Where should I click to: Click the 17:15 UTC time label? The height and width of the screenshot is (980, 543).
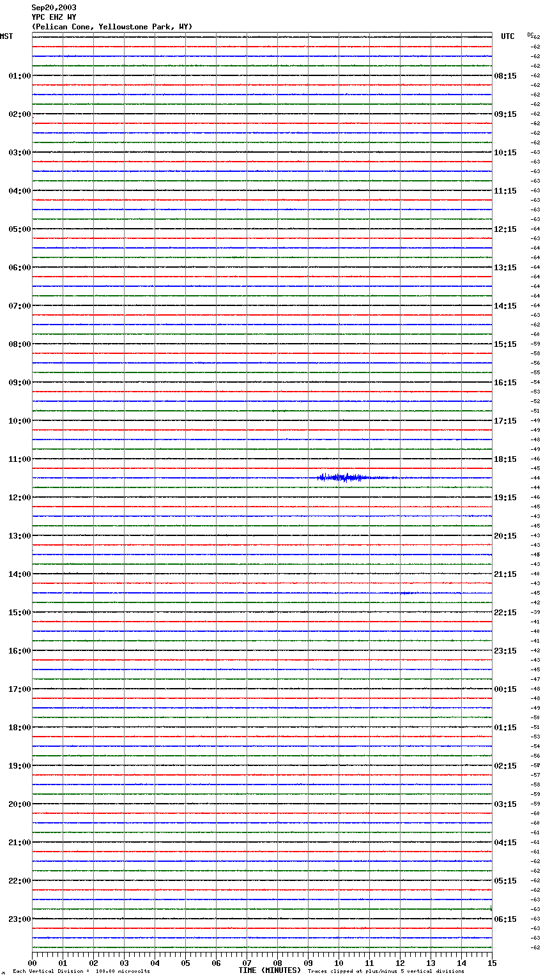click(505, 421)
